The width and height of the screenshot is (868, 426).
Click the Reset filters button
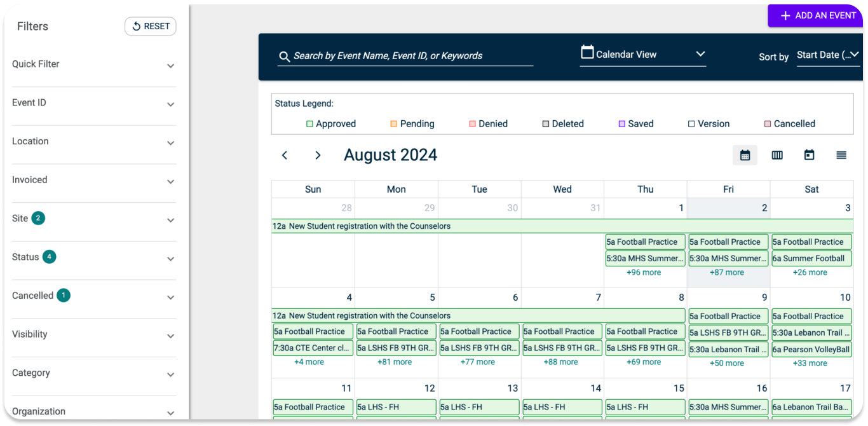click(x=151, y=26)
